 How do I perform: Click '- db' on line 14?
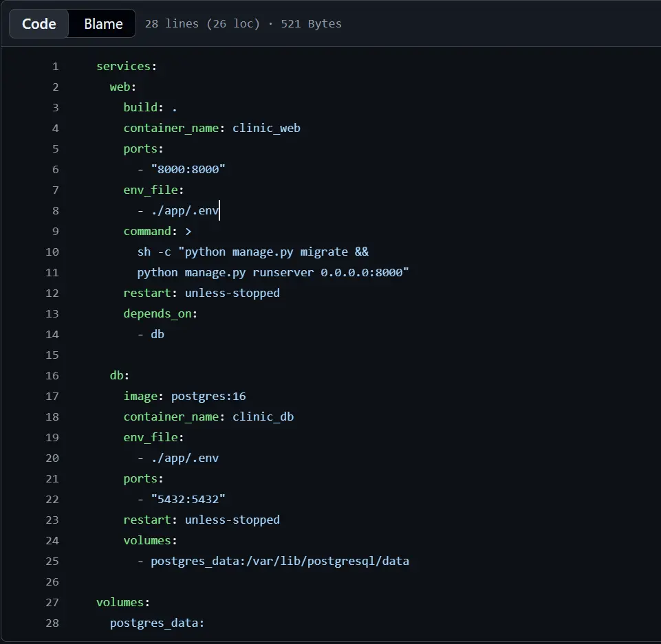pos(151,335)
